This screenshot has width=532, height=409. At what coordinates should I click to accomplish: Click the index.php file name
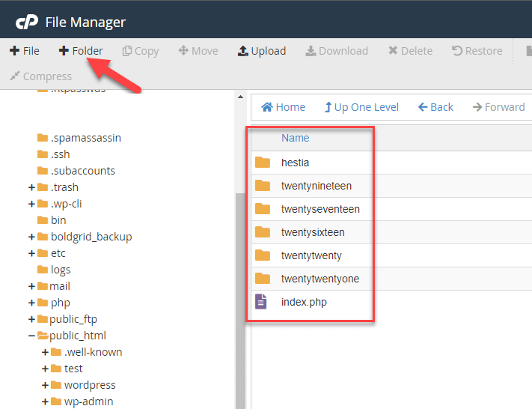pos(304,302)
